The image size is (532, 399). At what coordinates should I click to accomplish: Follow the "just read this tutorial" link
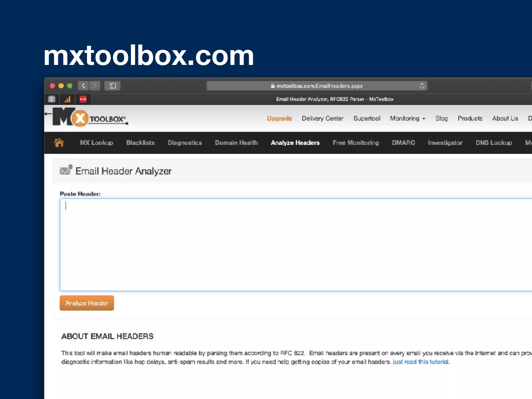tap(421, 362)
